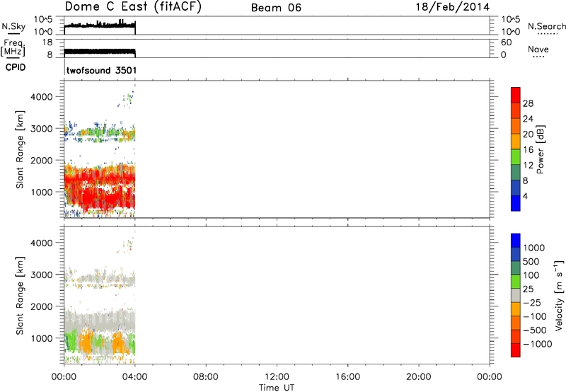This screenshot has height=392, width=566.
Task: Click the '100' label on Velocity colorbar
Action: pos(531,275)
